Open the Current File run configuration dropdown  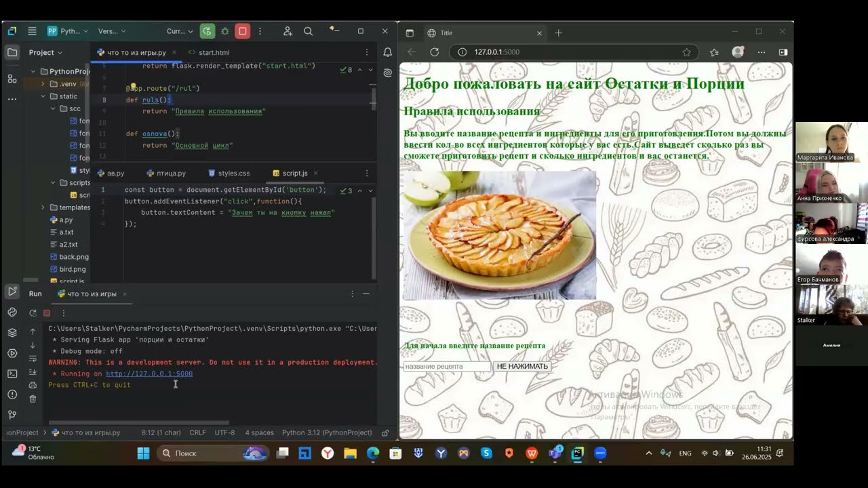(180, 31)
